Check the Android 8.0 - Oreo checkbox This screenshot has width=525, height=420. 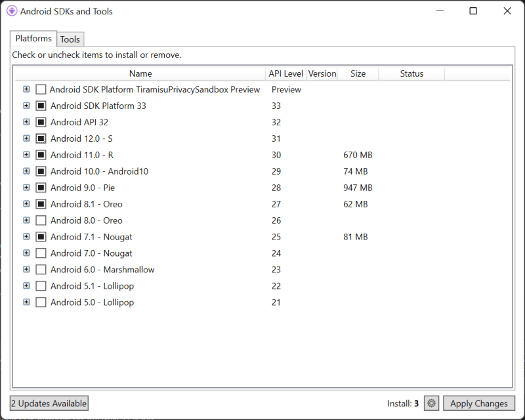click(41, 220)
